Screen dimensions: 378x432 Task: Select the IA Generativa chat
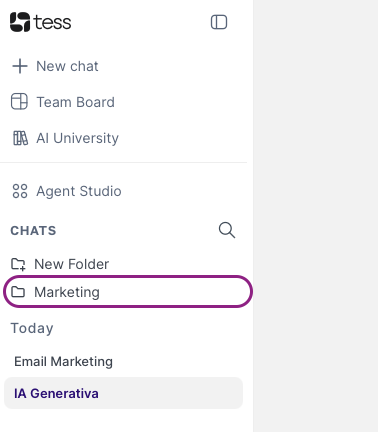click(123, 393)
